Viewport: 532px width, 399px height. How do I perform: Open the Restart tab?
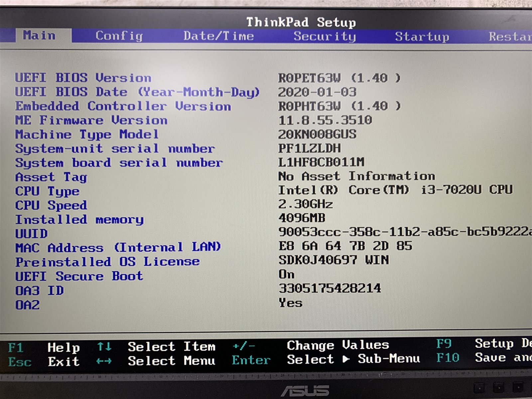(x=510, y=37)
